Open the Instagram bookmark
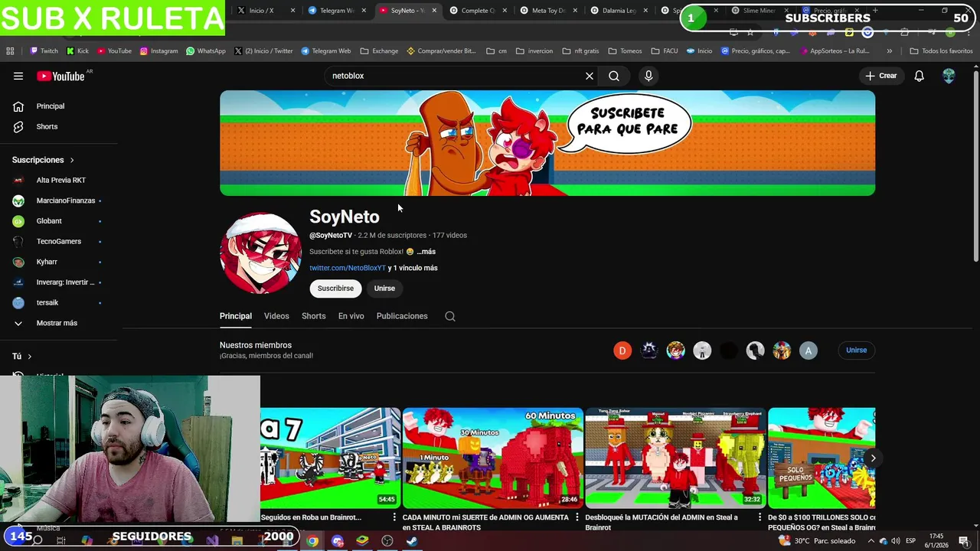The height and width of the screenshot is (551, 980). 158,51
